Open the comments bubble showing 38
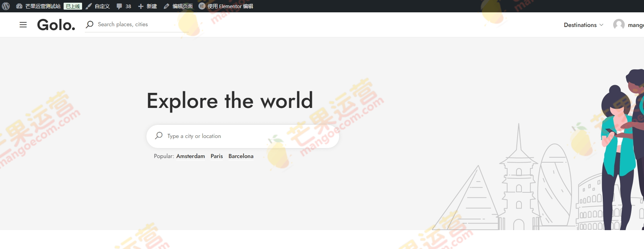This screenshot has height=249, width=644. (124, 6)
